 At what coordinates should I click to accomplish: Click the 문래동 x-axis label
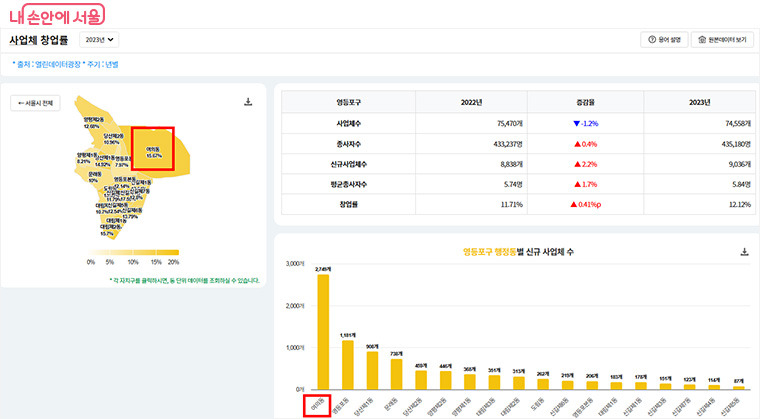click(391, 404)
